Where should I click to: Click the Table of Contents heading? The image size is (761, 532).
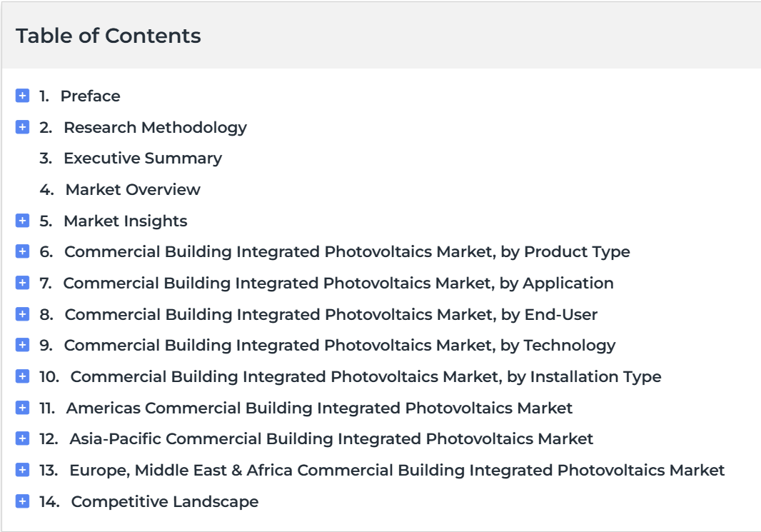(x=109, y=36)
